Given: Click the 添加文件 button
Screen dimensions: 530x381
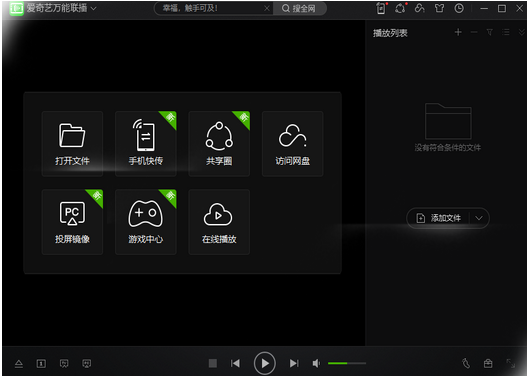Looking at the screenshot, I should tap(439, 218).
